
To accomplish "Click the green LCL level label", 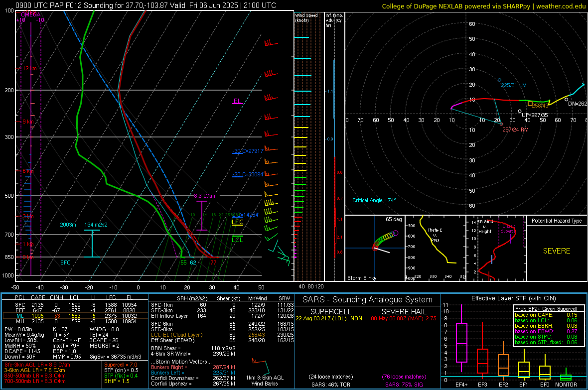I will click(x=237, y=240).
